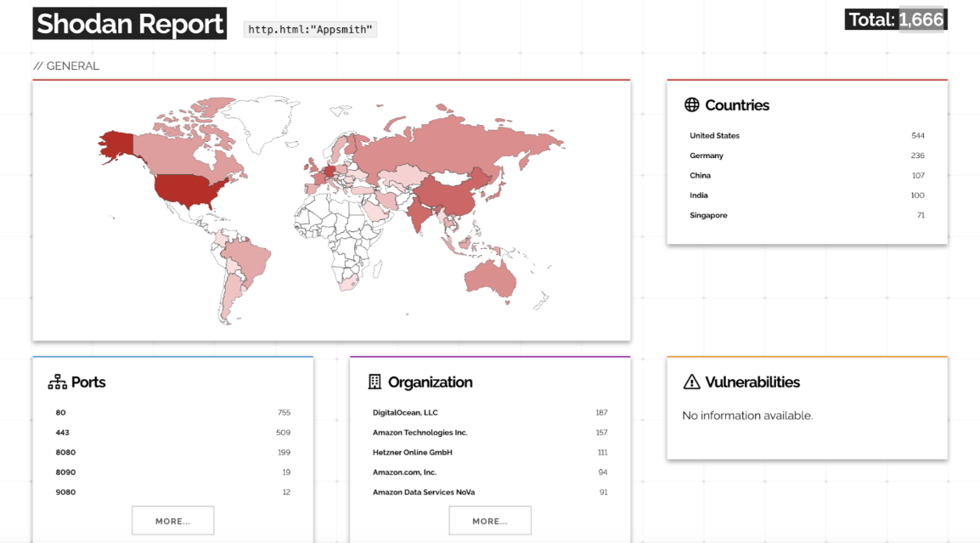
Task: Click the building icon beside Organization
Action: (x=375, y=382)
